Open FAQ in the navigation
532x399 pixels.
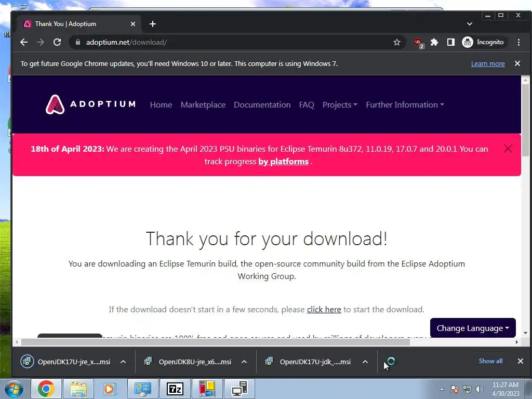(307, 104)
